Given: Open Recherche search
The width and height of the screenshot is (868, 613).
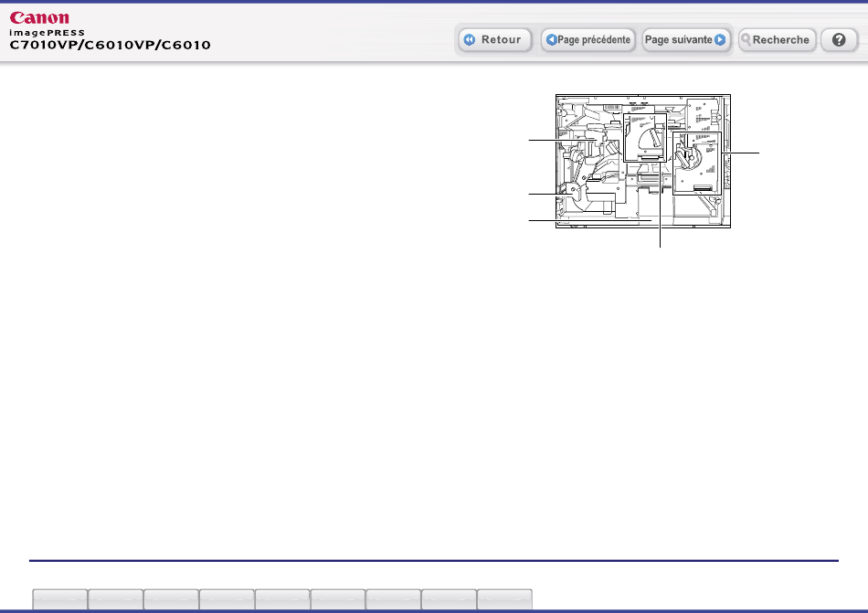Looking at the screenshot, I should [777, 40].
